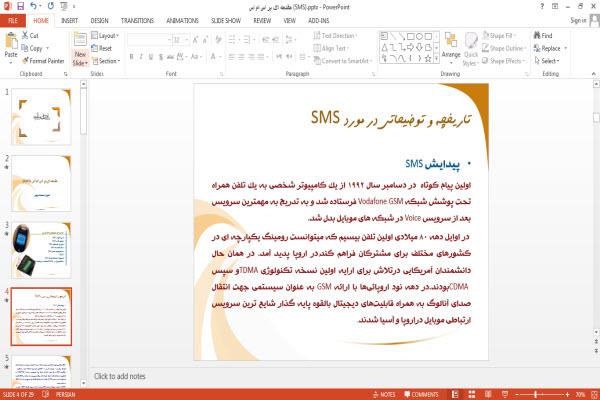Click 'Click to add notes' area
600x400 pixels.
click(120, 376)
